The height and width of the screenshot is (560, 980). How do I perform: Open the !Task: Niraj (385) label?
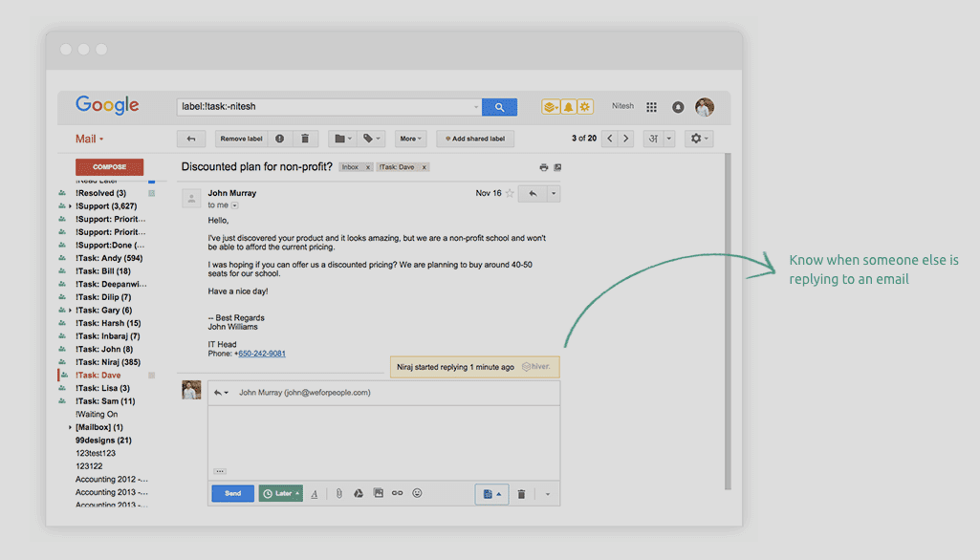(107, 362)
